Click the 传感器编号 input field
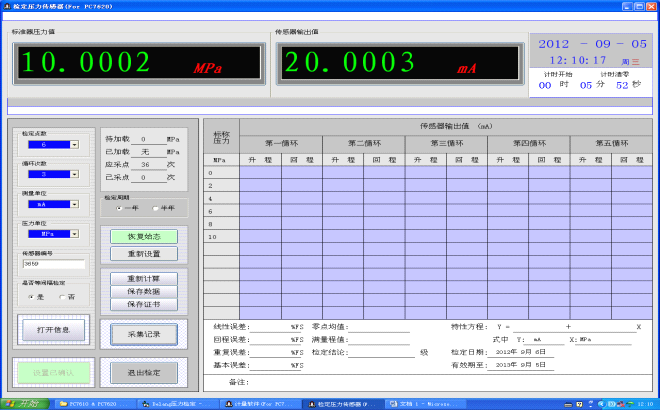Image resolution: width=660 pixels, height=410 pixels. pyautogui.click(x=52, y=265)
